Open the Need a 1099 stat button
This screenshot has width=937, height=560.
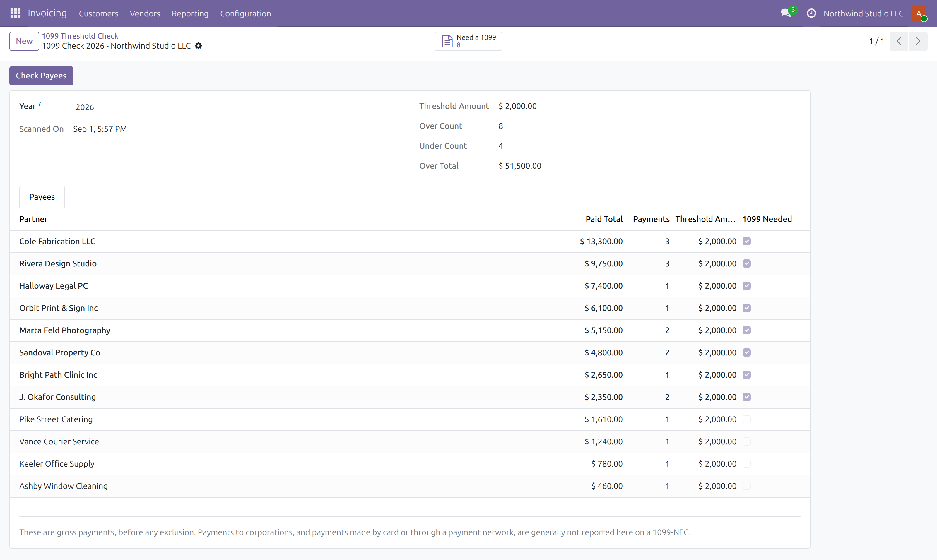point(468,41)
